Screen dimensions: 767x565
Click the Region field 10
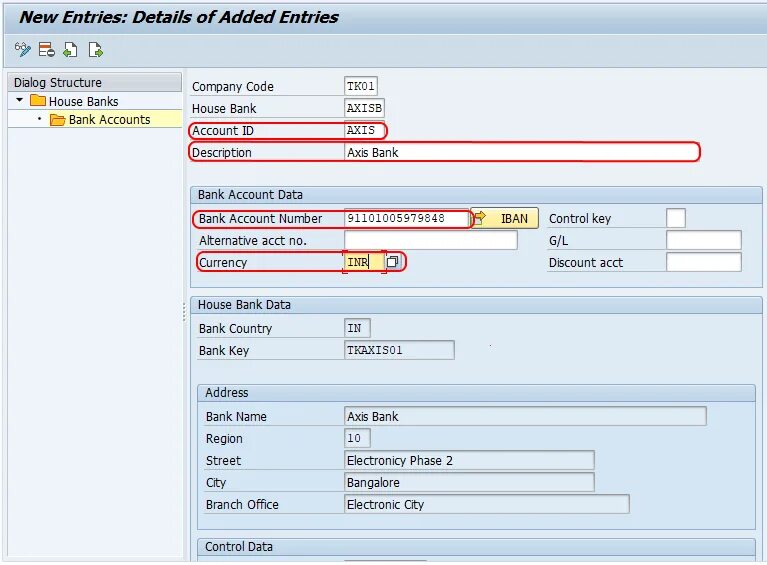click(357, 438)
